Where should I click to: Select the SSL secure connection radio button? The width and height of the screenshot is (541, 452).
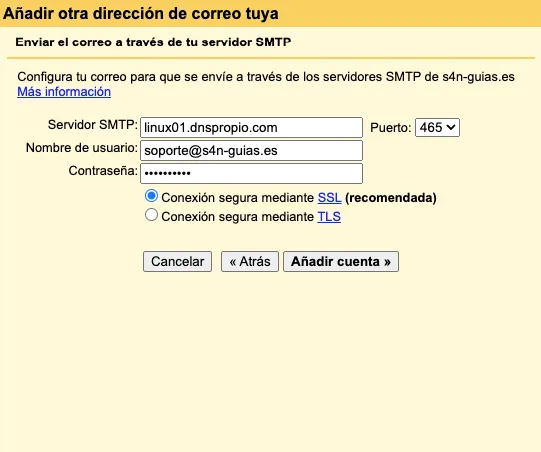click(151, 196)
